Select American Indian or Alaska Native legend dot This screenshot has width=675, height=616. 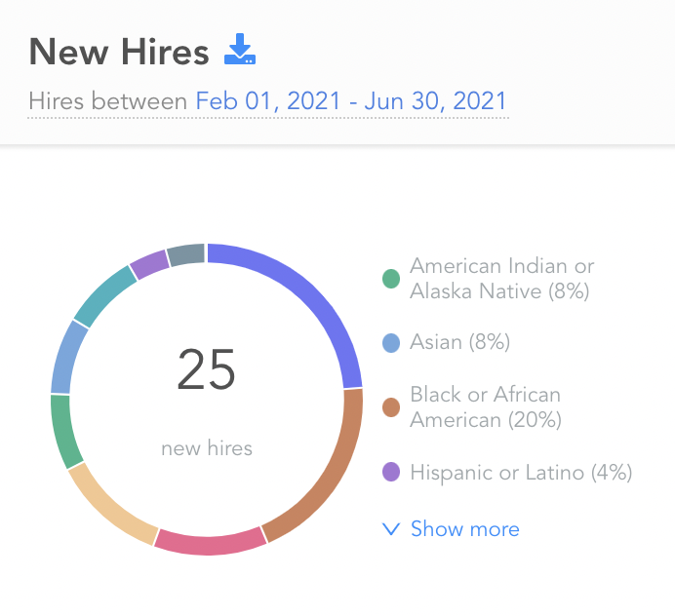pyautogui.click(x=391, y=279)
